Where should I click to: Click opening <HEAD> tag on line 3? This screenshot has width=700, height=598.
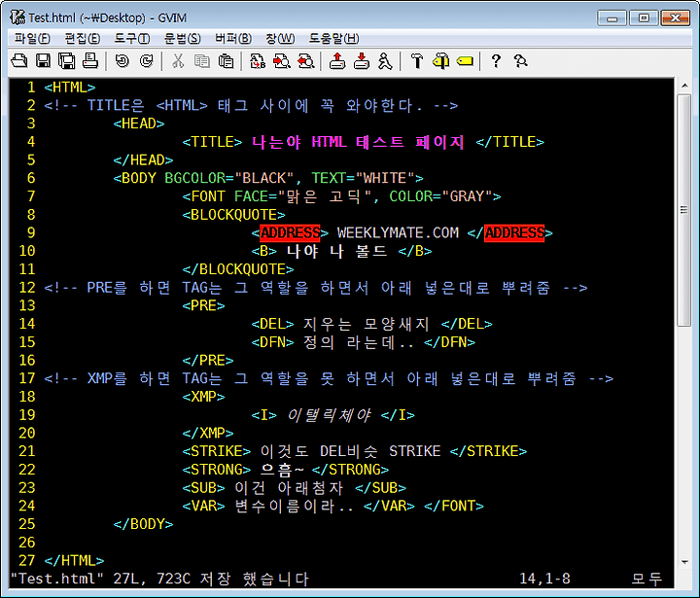tap(139, 123)
